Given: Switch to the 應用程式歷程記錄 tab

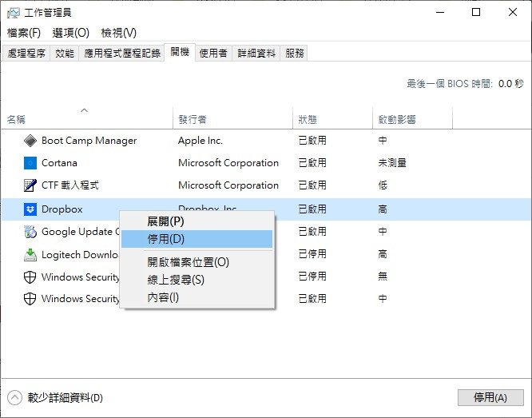Looking at the screenshot, I should tap(122, 54).
